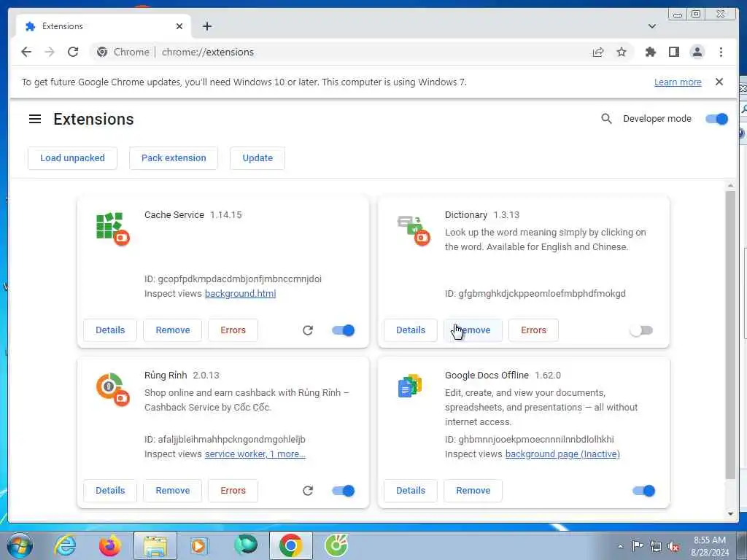Open the background.html inspect view link

pos(240,293)
